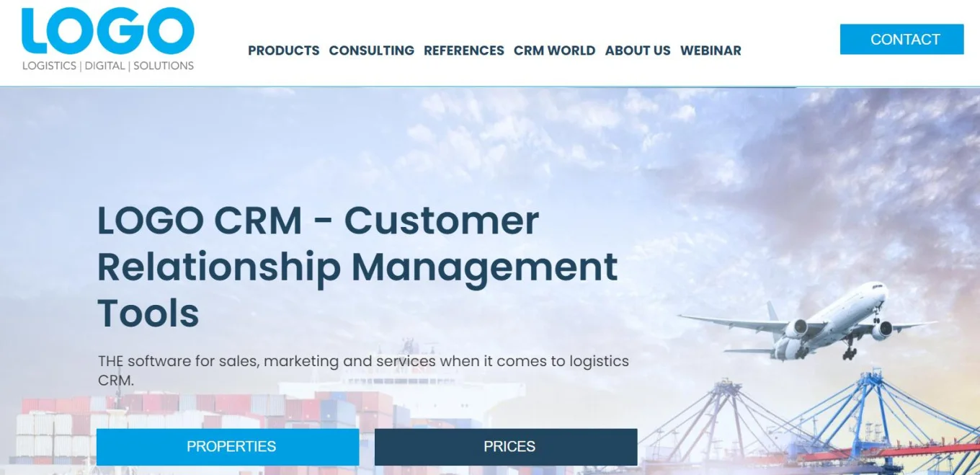Open the Webinar page
The image size is (980, 475).
pyautogui.click(x=710, y=50)
